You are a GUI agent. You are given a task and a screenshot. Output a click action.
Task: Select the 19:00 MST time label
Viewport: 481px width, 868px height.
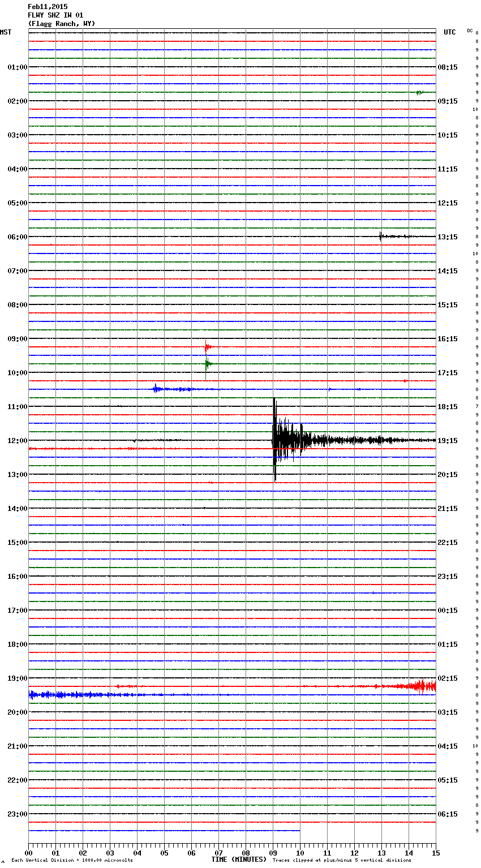point(18,678)
